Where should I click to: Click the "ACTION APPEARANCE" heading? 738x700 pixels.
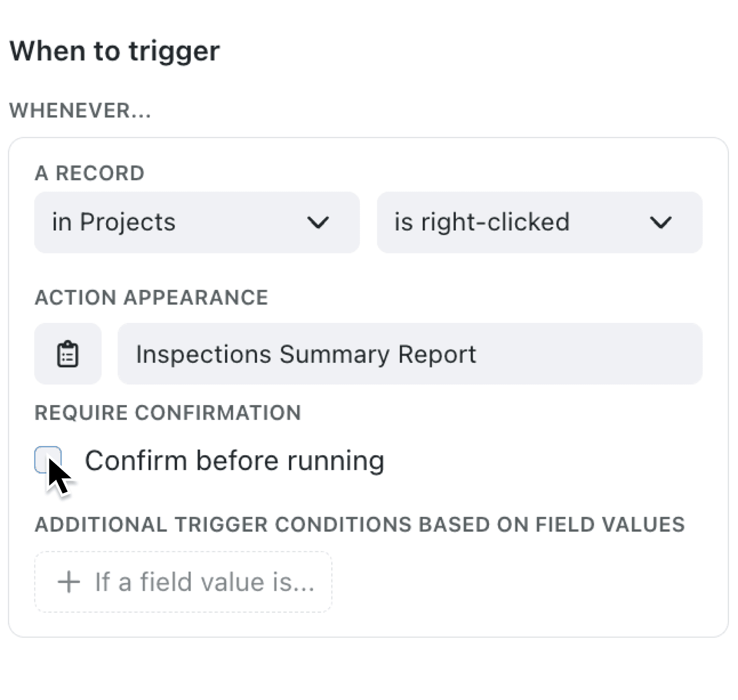(151, 297)
